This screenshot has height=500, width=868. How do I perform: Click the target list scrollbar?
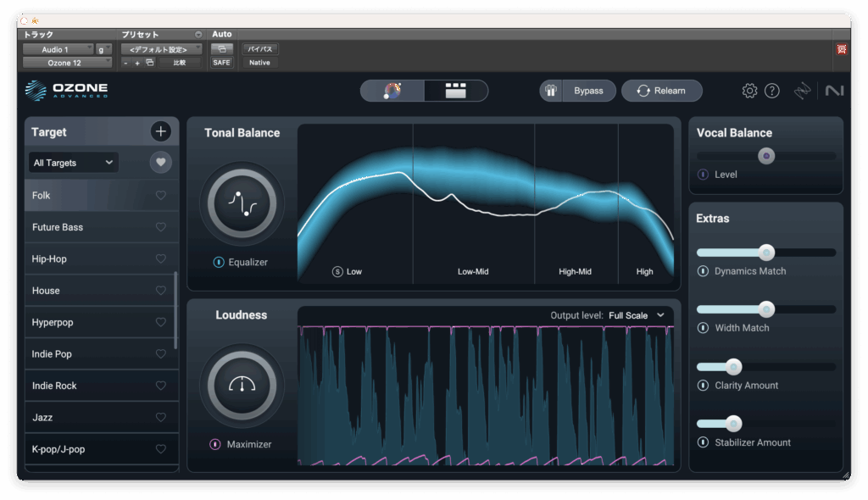pos(175,309)
